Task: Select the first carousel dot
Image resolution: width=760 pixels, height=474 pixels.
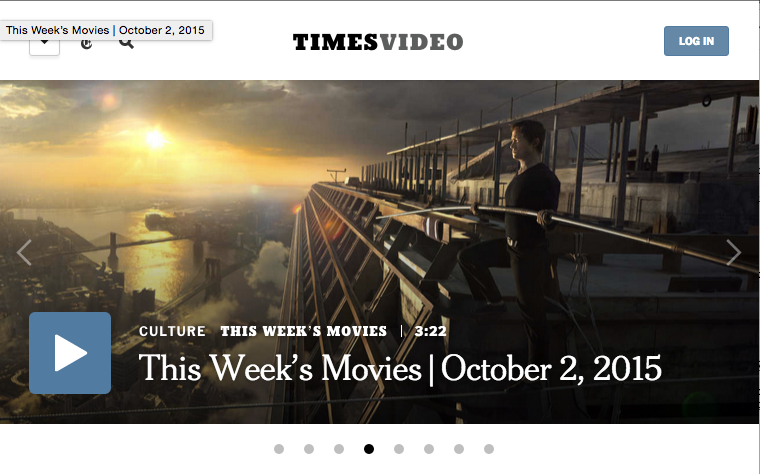Action: (x=279, y=449)
